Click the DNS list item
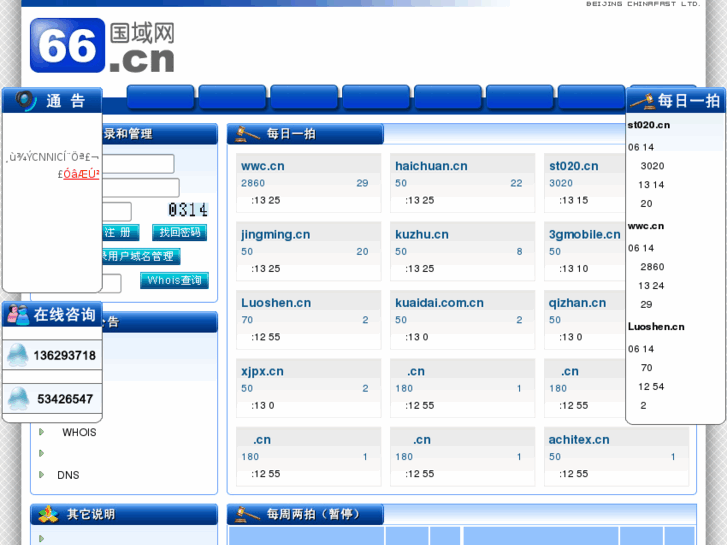This screenshot has width=727, height=545. tap(68, 474)
